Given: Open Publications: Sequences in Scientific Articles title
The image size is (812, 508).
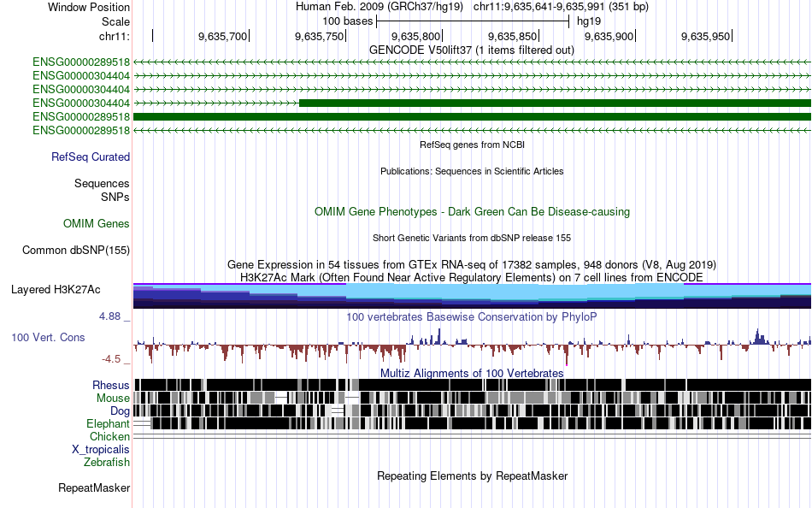Looking at the screenshot, I should tap(472, 171).
